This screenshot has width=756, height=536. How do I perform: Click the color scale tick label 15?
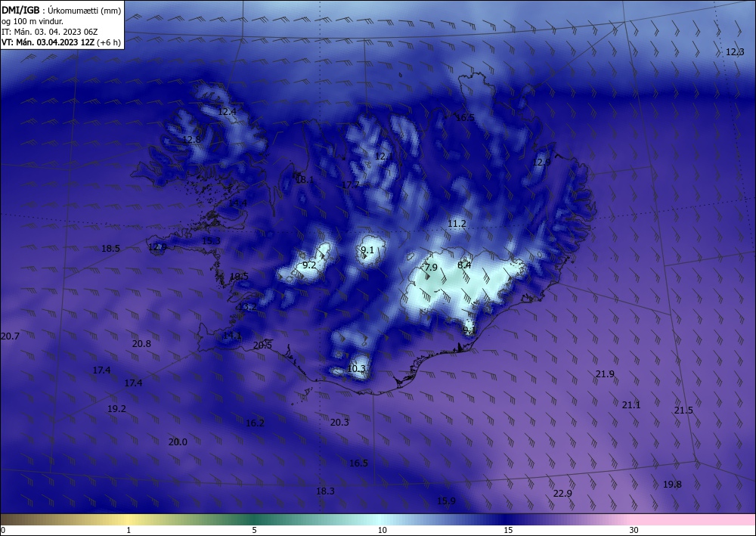[x=508, y=530]
